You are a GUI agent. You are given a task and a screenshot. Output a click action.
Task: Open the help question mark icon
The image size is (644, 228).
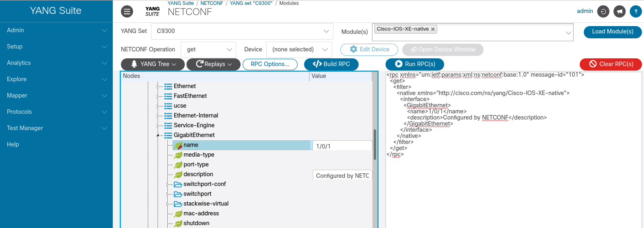pos(636,11)
